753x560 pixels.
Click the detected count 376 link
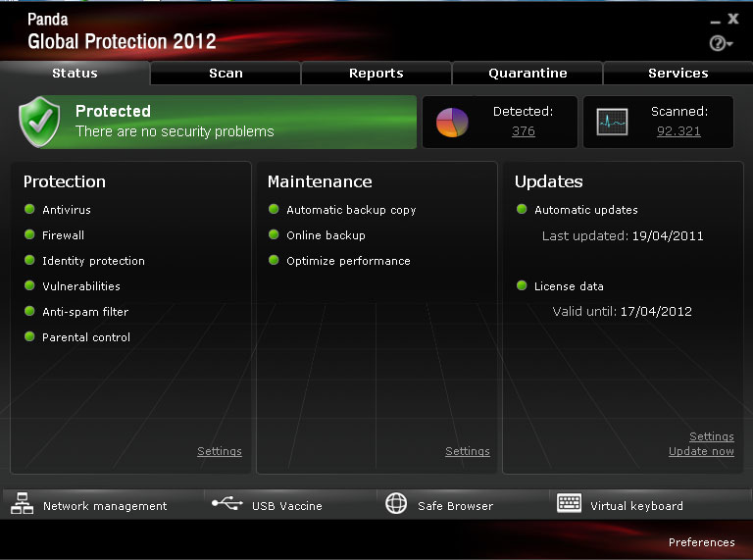523,131
